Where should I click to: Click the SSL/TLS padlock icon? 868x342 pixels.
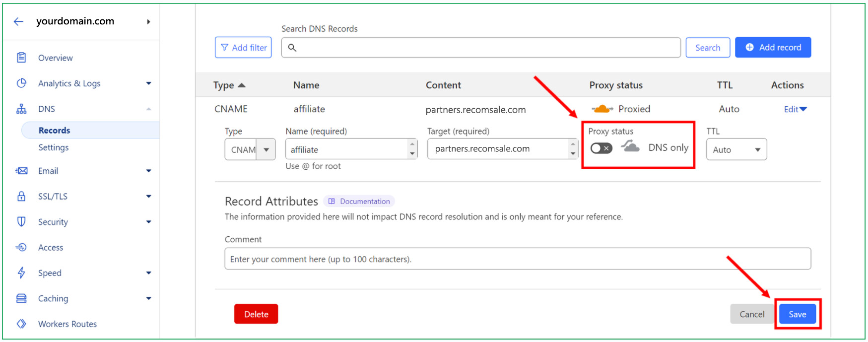pyautogui.click(x=21, y=197)
